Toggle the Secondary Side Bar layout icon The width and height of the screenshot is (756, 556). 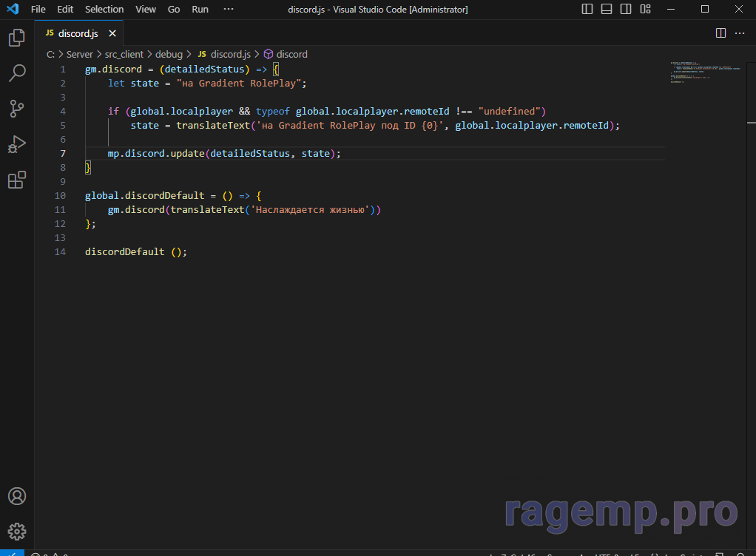[626, 9]
